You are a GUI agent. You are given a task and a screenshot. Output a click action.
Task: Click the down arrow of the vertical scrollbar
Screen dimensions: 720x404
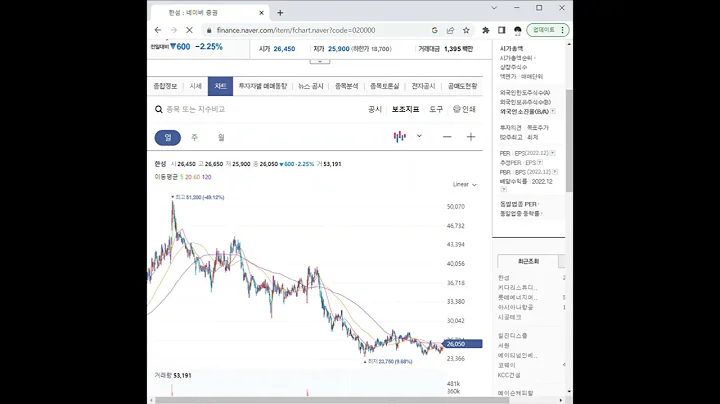(569, 392)
